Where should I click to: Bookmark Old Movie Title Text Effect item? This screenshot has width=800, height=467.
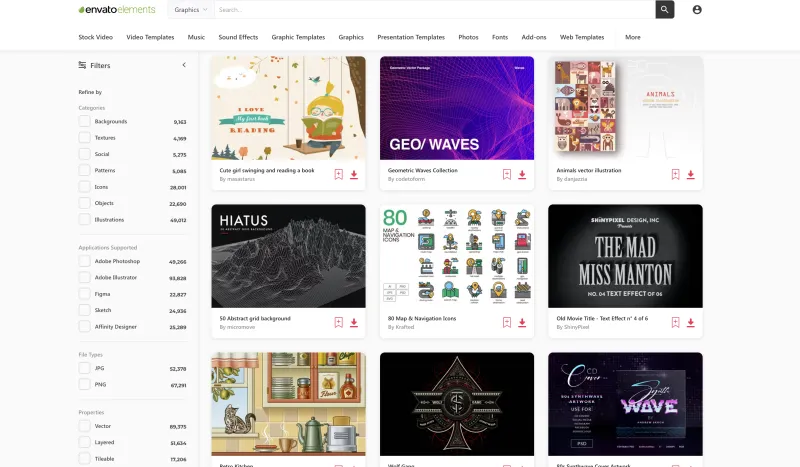click(675, 323)
